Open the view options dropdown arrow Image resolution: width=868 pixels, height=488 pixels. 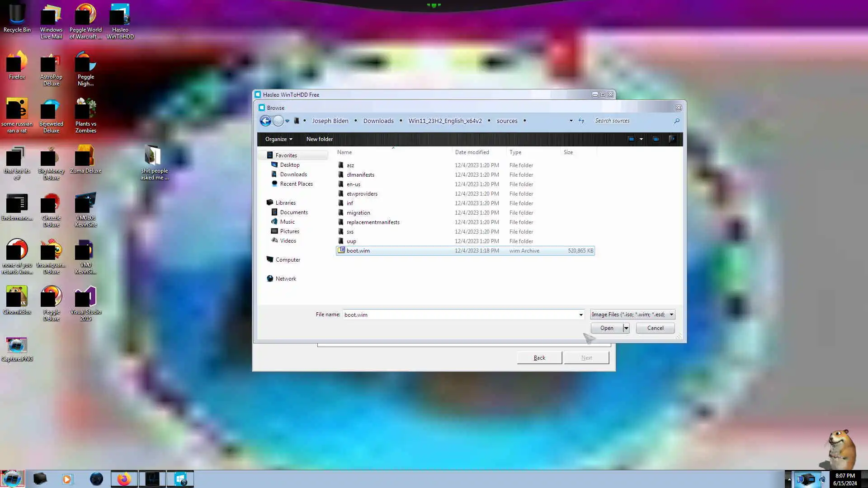coord(641,139)
